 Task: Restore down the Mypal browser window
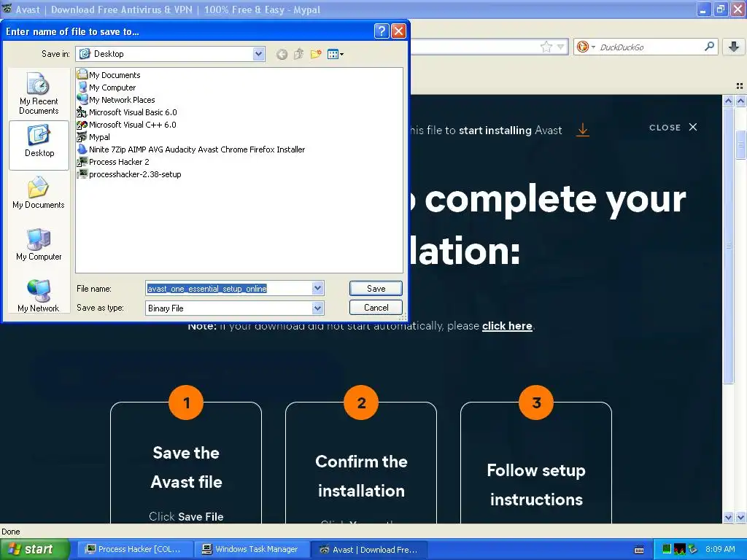tap(720, 9)
